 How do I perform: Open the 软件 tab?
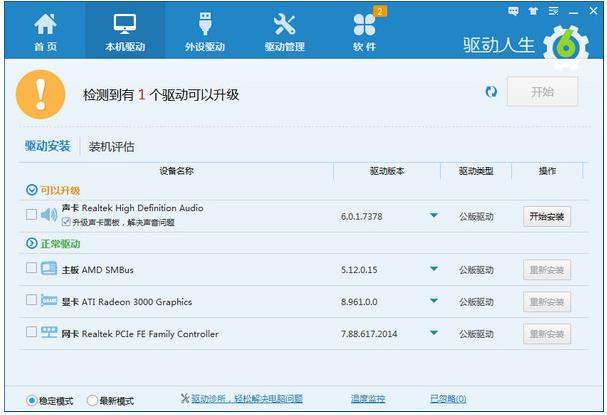coord(364,32)
